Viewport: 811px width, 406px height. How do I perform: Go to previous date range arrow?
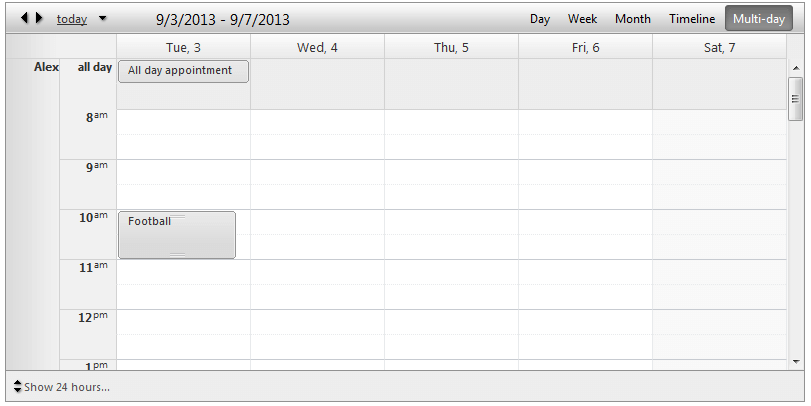pyautogui.click(x=25, y=18)
